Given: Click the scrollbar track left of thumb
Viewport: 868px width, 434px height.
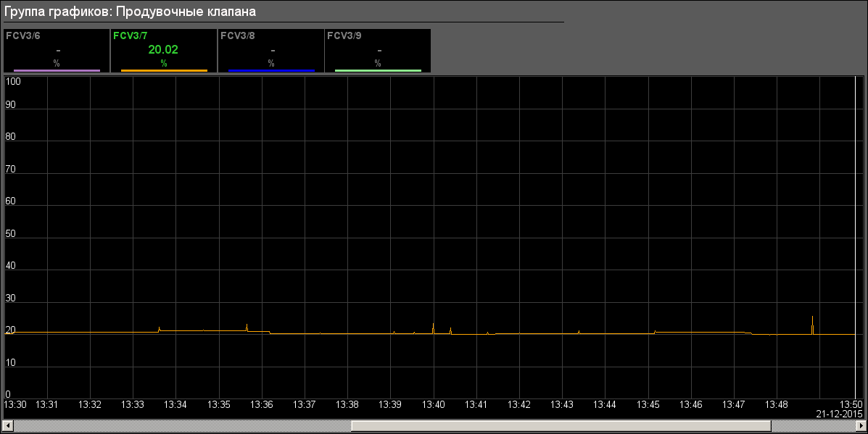Looking at the screenshot, I should click(181, 425).
